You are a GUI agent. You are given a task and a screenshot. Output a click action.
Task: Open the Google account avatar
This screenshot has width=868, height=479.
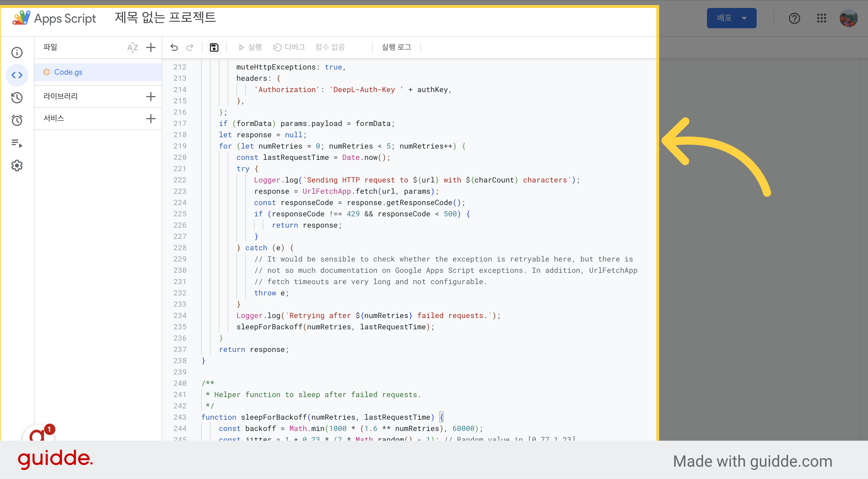click(x=849, y=18)
